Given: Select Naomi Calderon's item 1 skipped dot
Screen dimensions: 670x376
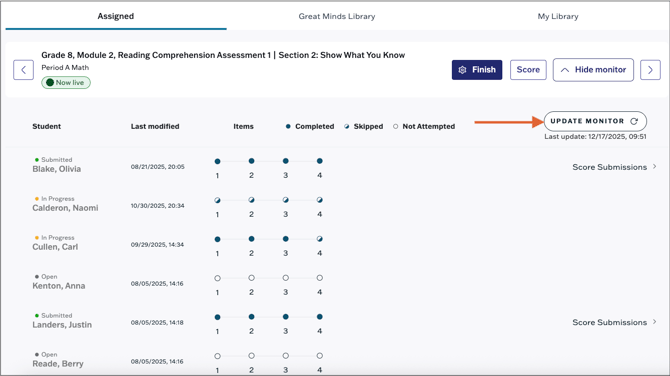Looking at the screenshot, I should coord(217,200).
